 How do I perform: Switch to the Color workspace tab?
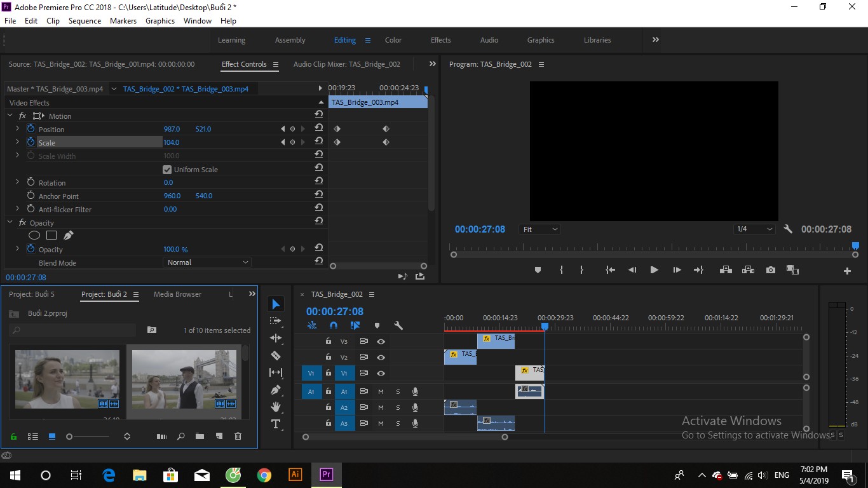point(393,40)
